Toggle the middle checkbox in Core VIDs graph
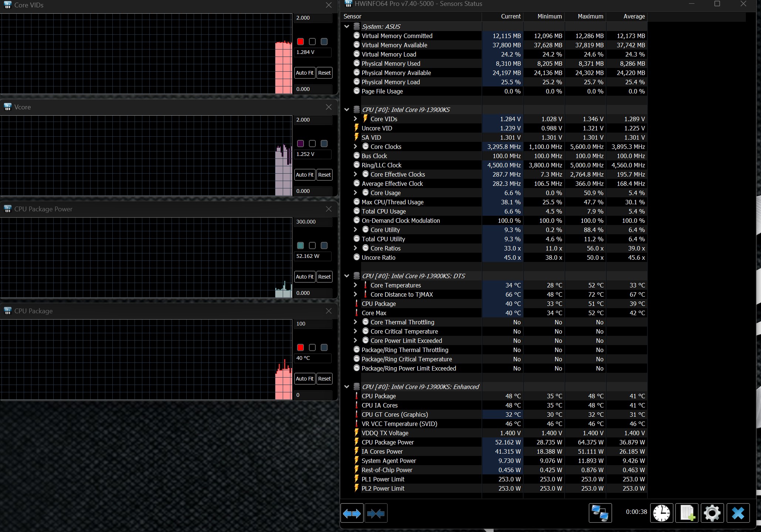Screen dimensions: 761x532 pyautogui.click(x=312, y=42)
